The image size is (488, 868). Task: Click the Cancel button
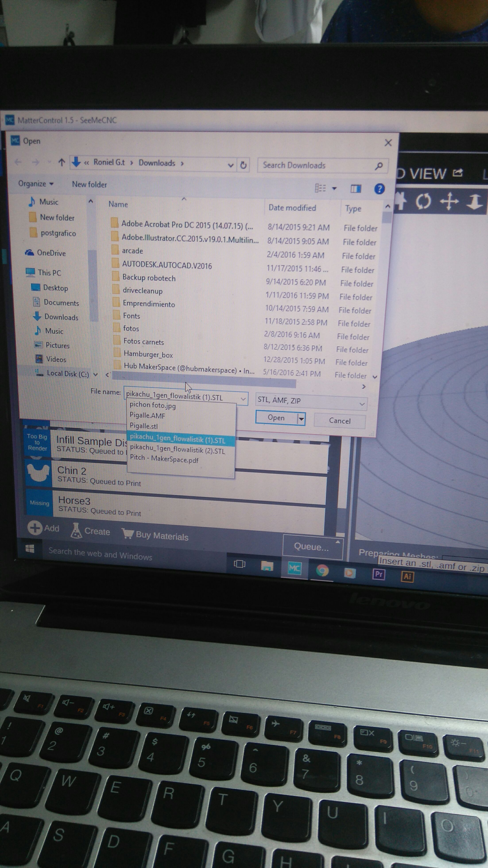tap(340, 421)
